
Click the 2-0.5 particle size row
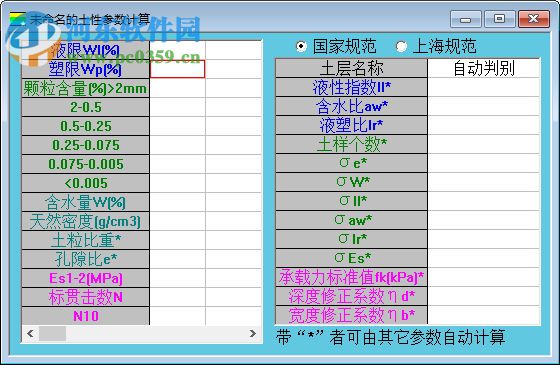pos(85,107)
